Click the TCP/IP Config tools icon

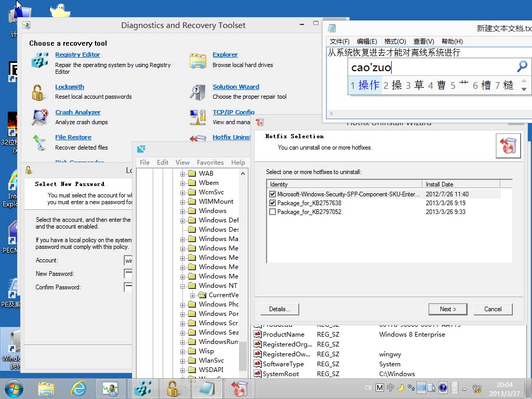click(198, 117)
